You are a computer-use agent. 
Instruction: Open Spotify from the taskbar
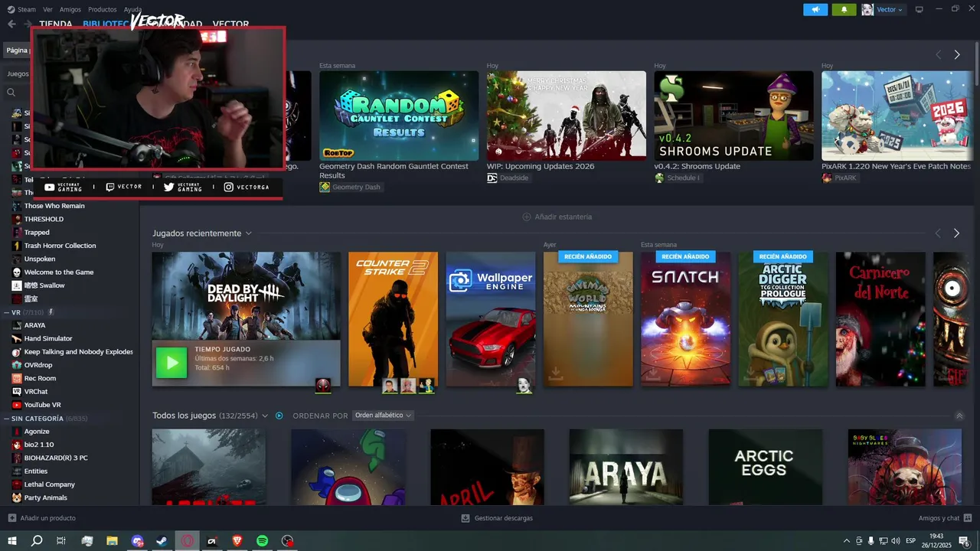[x=262, y=540]
